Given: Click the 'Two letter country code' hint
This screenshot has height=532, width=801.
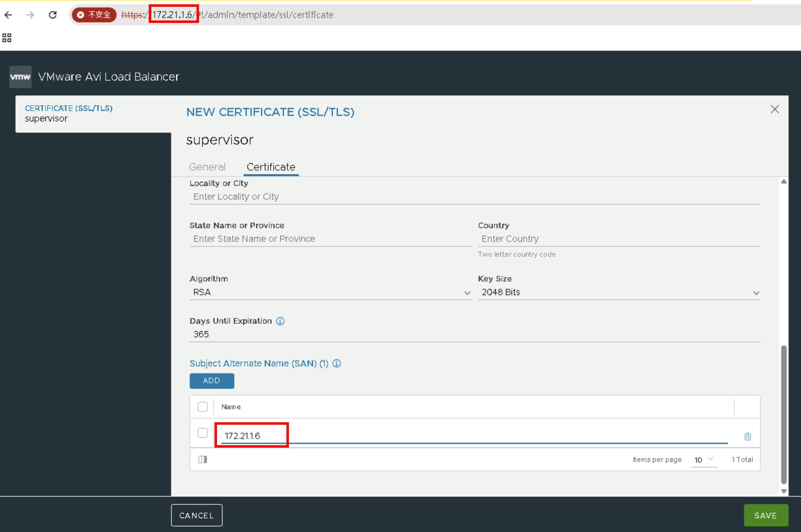Looking at the screenshot, I should click(517, 255).
